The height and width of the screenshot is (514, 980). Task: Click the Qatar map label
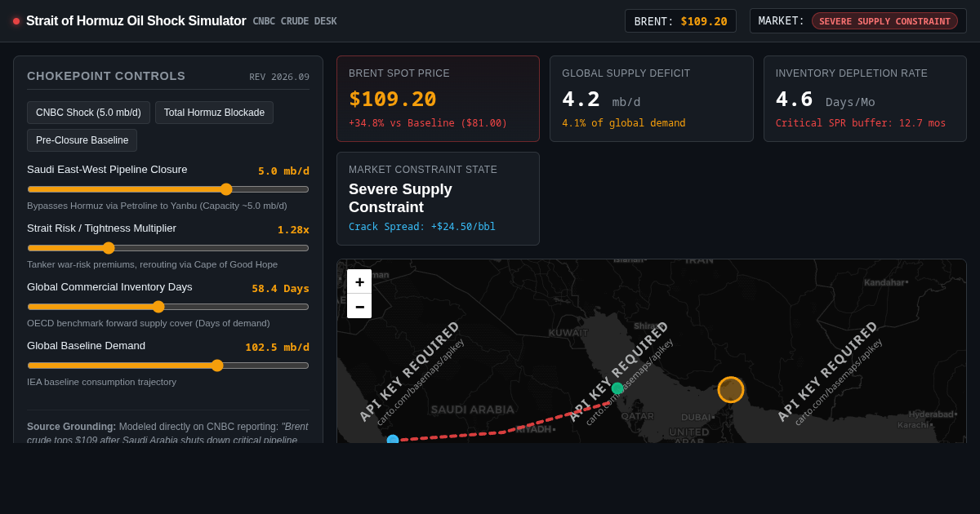click(637, 415)
